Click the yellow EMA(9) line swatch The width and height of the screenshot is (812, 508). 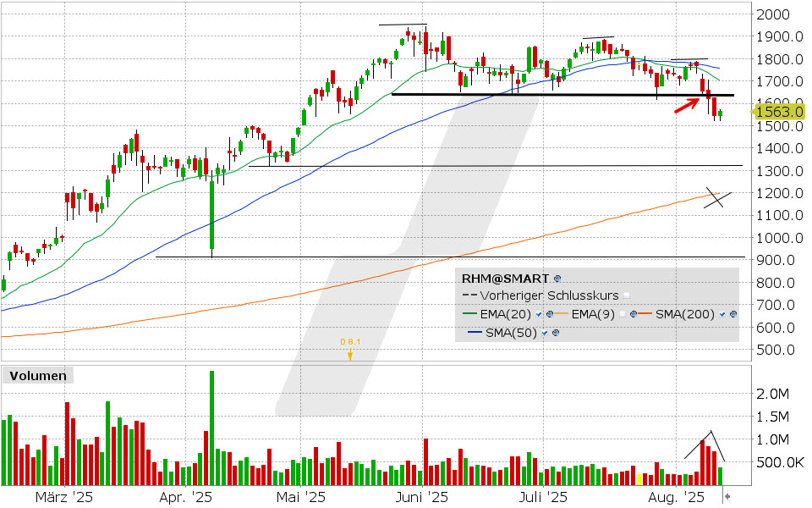(x=562, y=313)
